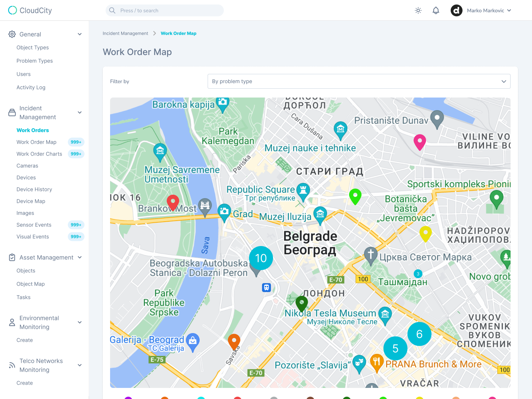This screenshot has width=532, height=399.
Task: Open the Marko Markovic user menu
Action: (481, 10)
